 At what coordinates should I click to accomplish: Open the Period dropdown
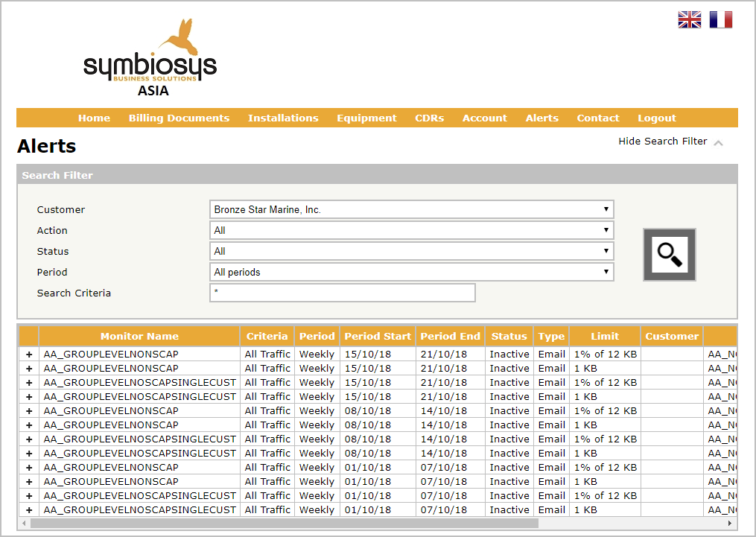coord(411,273)
